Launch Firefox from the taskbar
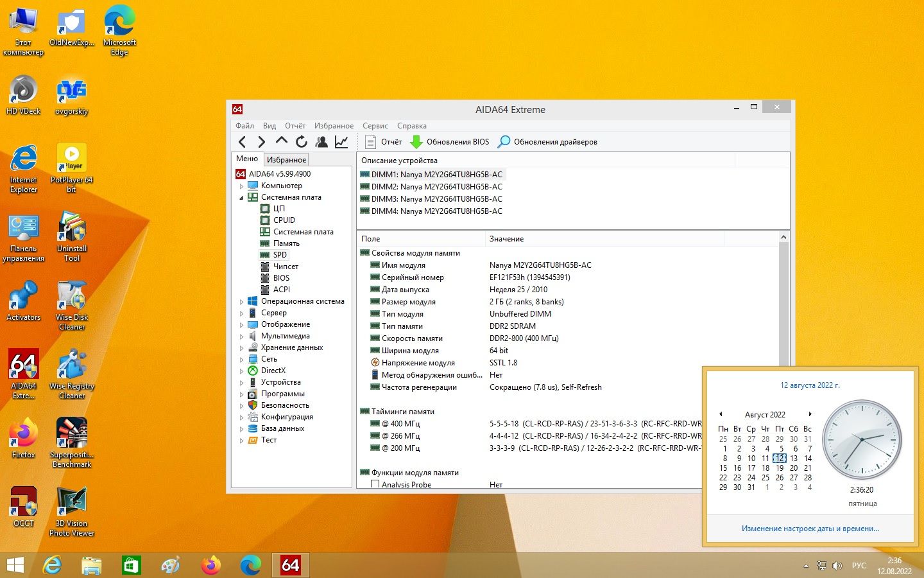Viewport: 924px width, 578px height. pyautogui.click(x=210, y=565)
